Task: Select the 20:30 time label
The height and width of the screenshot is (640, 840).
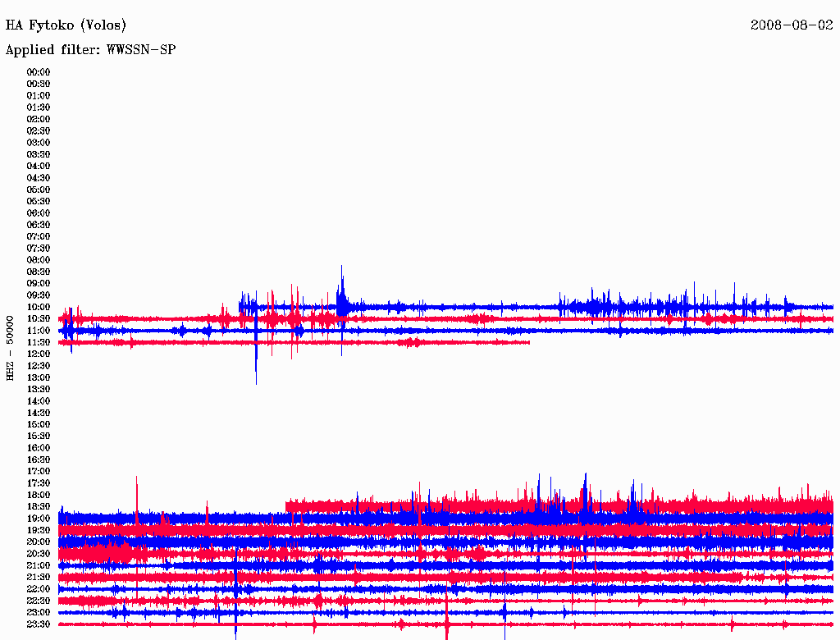Action: pos(39,554)
